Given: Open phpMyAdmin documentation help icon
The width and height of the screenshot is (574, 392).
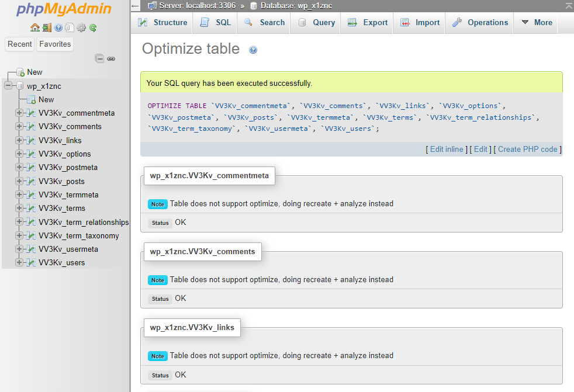Looking at the screenshot, I should click(58, 27).
